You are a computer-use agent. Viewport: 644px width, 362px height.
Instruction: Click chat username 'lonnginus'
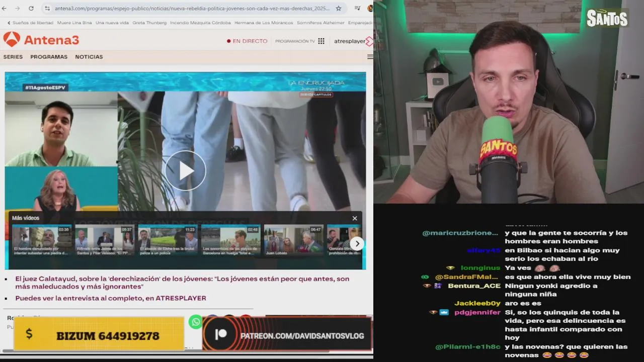click(480, 268)
